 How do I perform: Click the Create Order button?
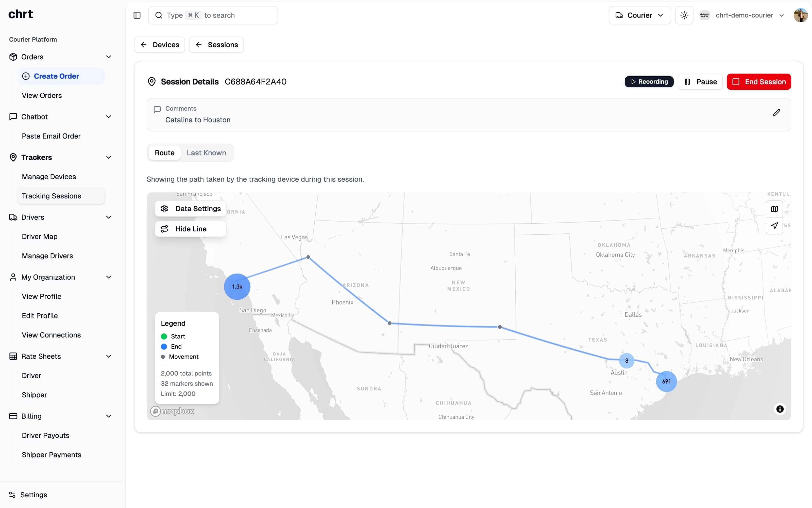[56, 76]
